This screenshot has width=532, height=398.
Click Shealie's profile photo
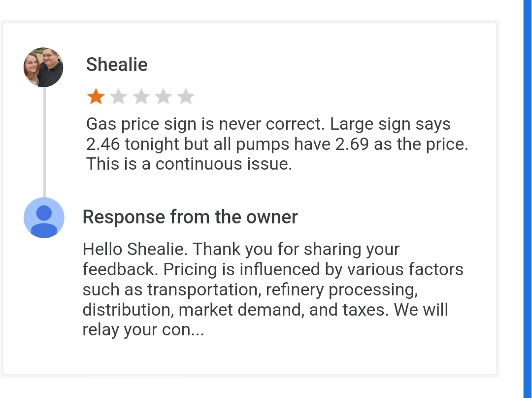coord(43,68)
